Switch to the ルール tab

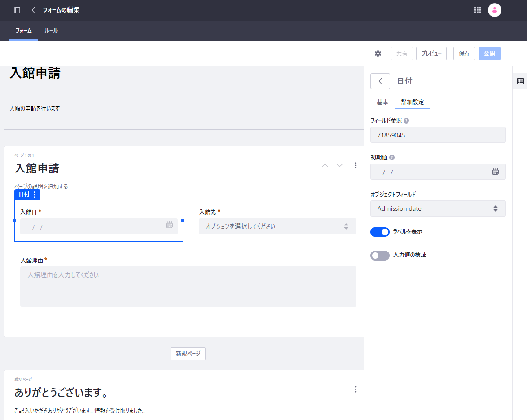pyautogui.click(x=51, y=31)
